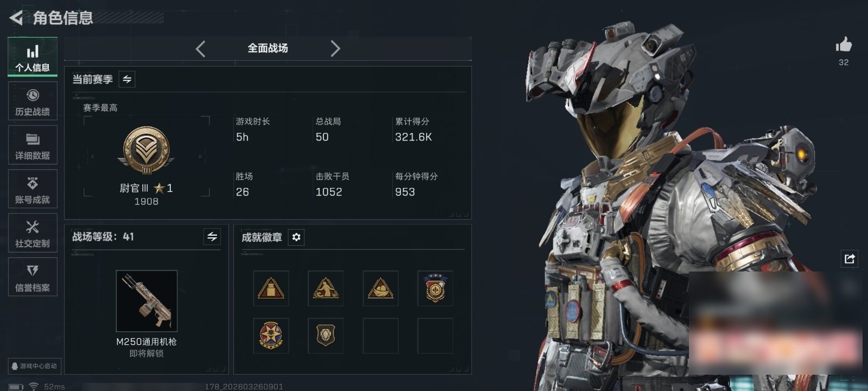The image size is (868, 391).
Task: Select the M250通用机枪 weapon thumbnail
Action: pyautogui.click(x=146, y=301)
